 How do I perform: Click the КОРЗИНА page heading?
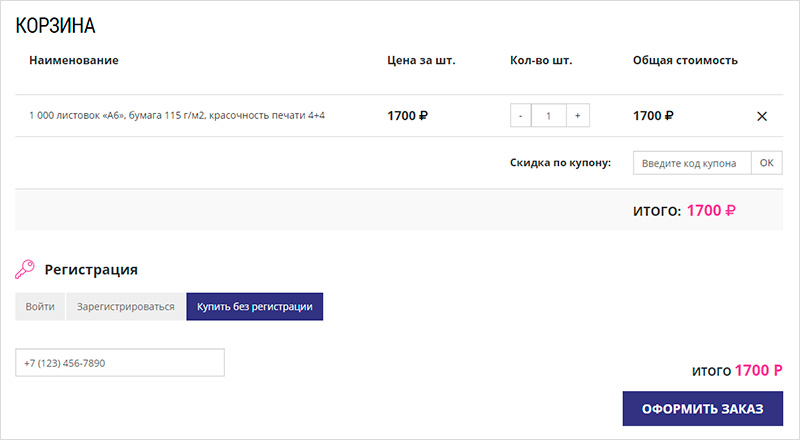pos(56,27)
